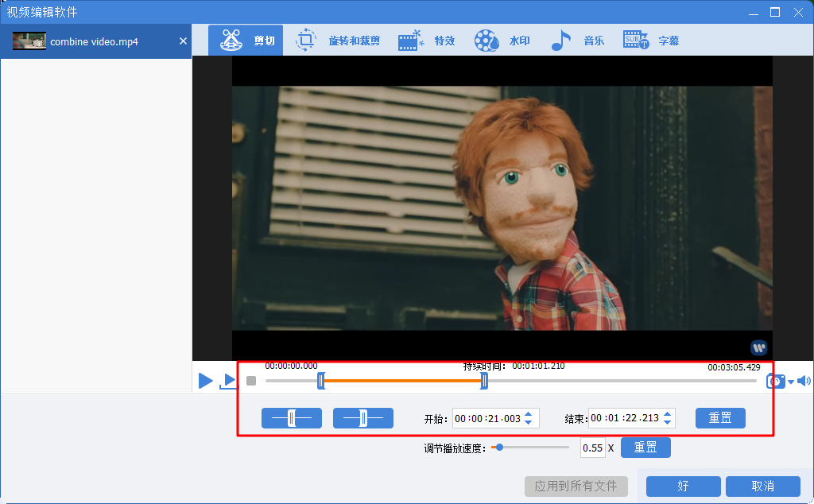
Task: Click the playback speed slider handle
Action: (x=499, y=448)
